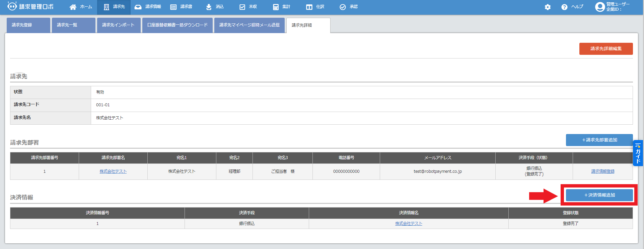Open the settings gear icon

(x=548, y=7)
